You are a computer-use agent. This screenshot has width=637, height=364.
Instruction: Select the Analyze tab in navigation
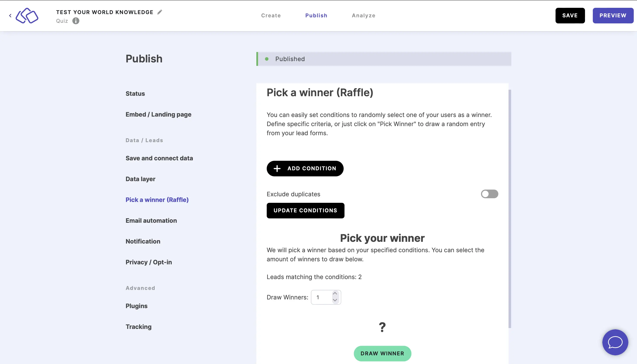(364, 15)
